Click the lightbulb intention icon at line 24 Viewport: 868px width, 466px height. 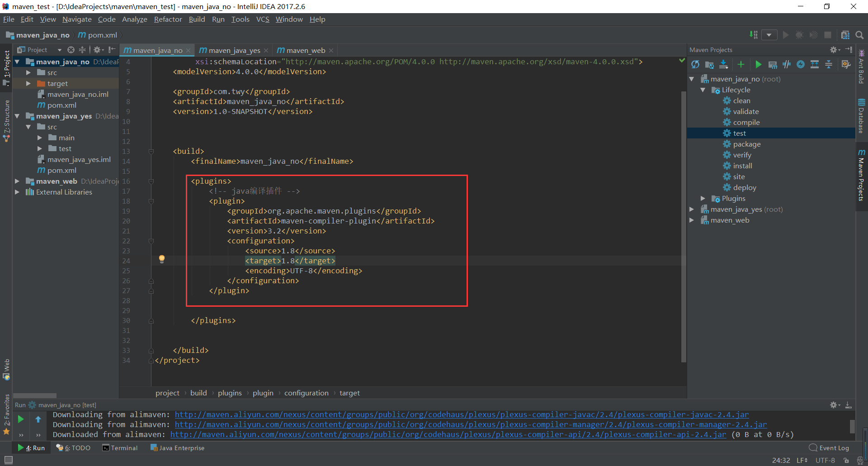coord(162,259)
